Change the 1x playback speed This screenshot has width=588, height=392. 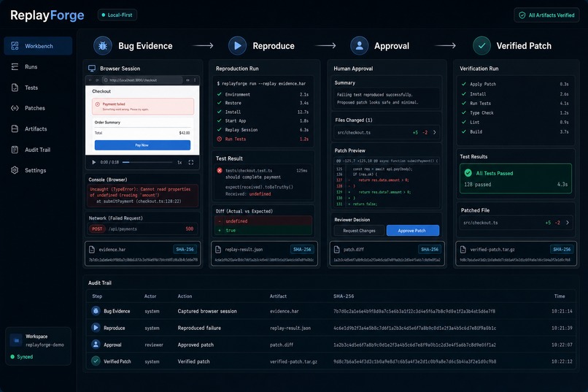(179, 163)
